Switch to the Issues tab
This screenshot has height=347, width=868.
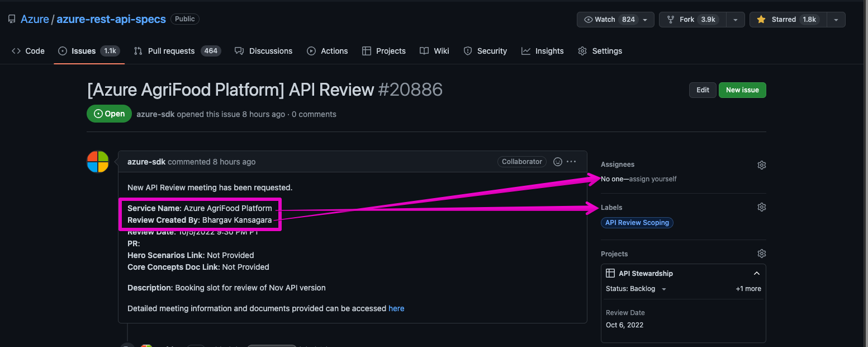point(89,51)
